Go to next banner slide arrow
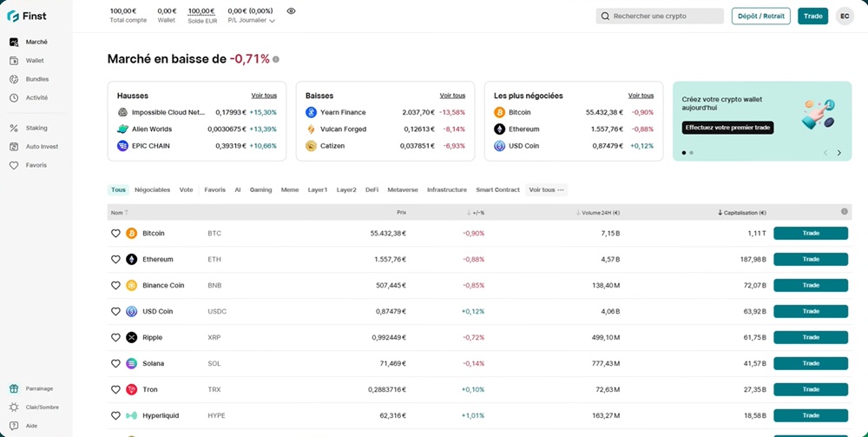This screenshot has height=437, width=868. (839, 153)
